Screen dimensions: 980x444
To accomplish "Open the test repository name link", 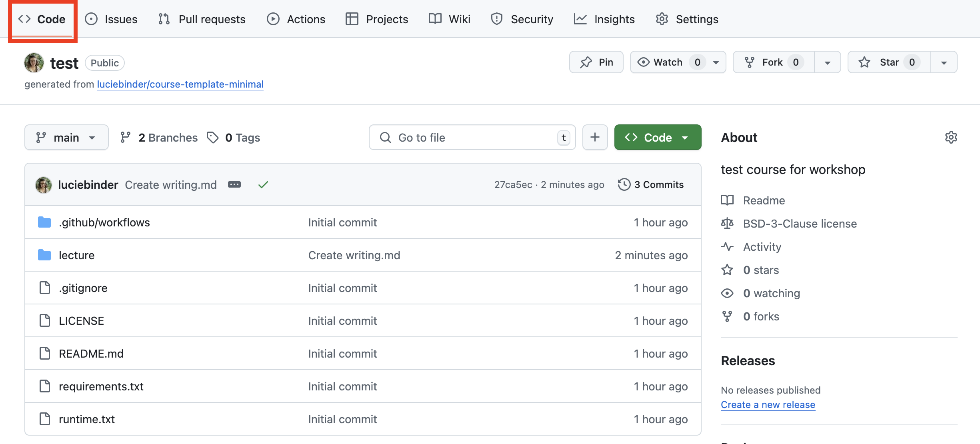I will pyautogui.click(x=64, y=63).
